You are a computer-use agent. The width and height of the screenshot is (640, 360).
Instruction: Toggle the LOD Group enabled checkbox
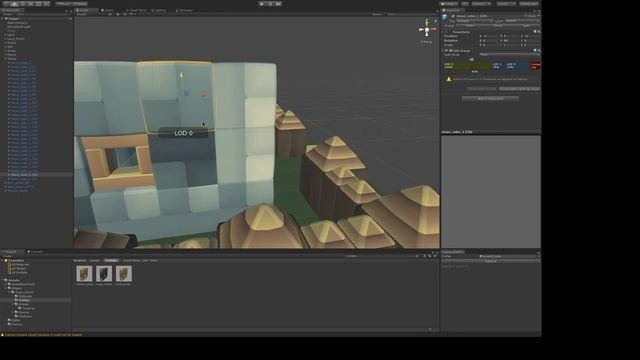coord(451,51)
